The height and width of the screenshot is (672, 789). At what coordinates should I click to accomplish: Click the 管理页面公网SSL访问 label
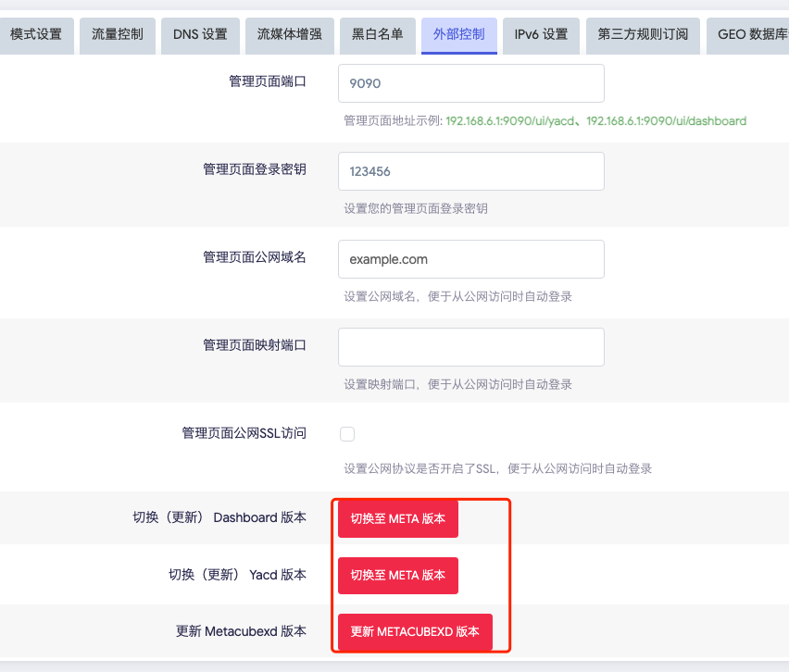[x=242, y=433]
